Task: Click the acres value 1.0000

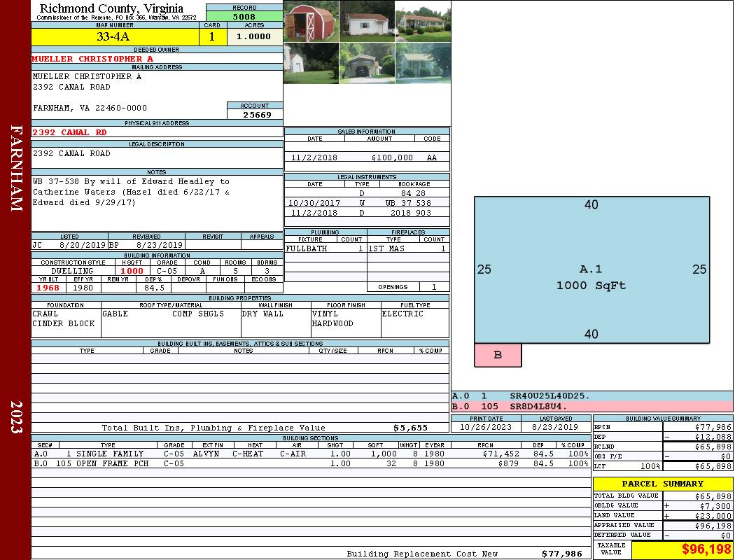Action: click(x=255, y=36)
